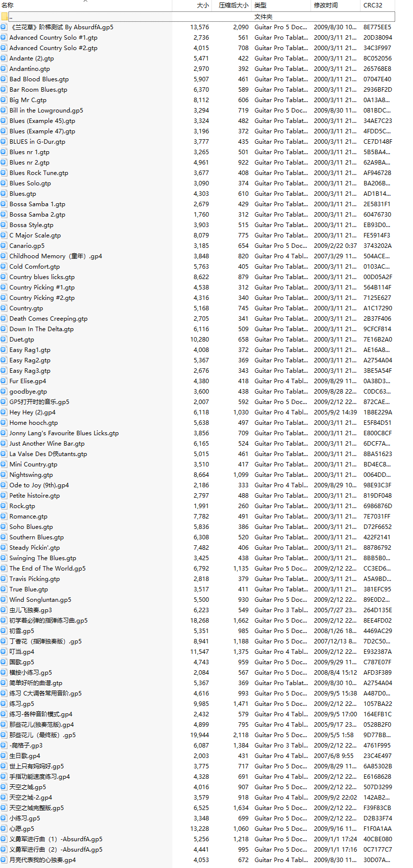Image resolution: width=413 pixels, height=868 pixels.
Task: Select the file icon next to Bad Blood Blues.gtp
Action: click(x=4, y=79)
